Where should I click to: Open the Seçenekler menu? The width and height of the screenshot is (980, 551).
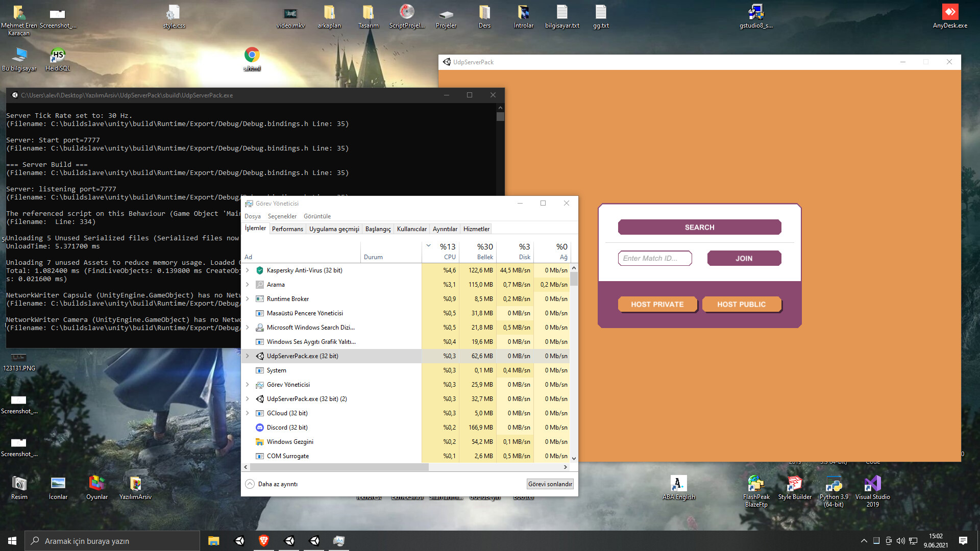point(282,216)
